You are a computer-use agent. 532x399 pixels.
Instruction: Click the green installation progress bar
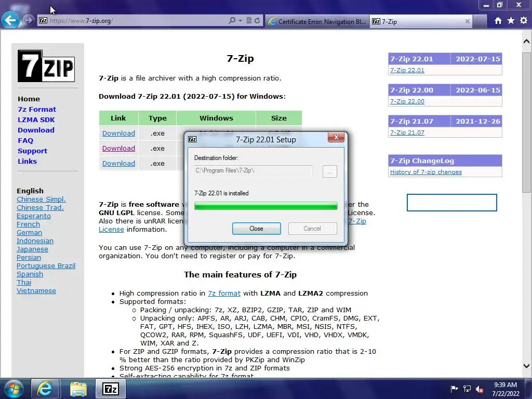coord(265,206)
